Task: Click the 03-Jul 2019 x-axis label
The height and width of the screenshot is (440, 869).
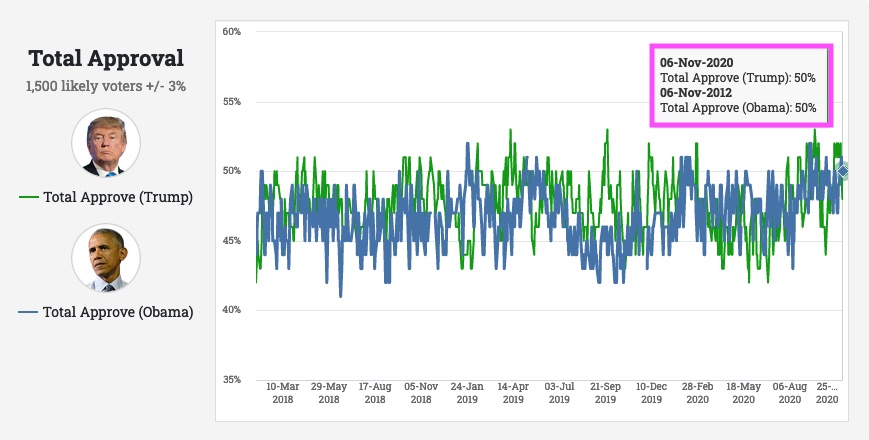Action: [559, 393]
